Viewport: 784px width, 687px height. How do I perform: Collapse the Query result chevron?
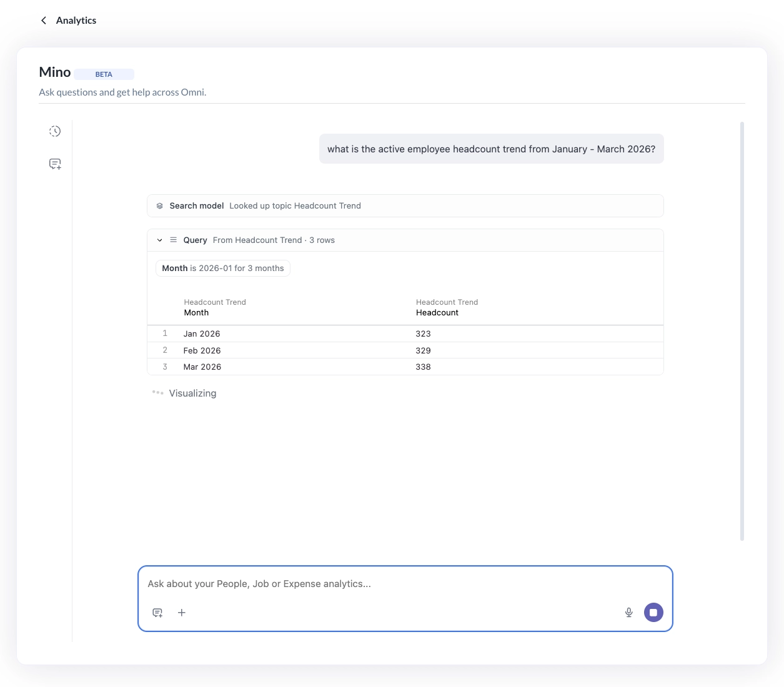coord(160,240)
